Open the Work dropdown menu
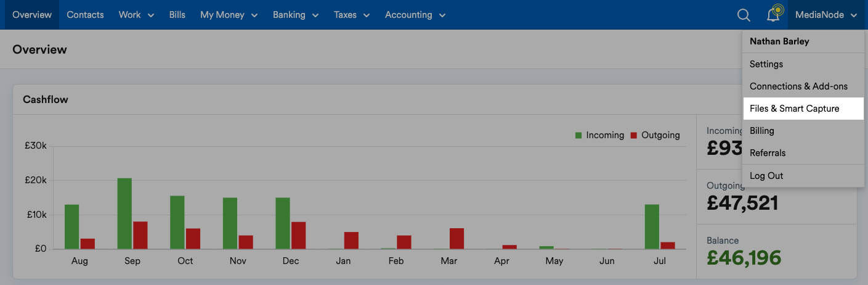 tap(136, 15)
